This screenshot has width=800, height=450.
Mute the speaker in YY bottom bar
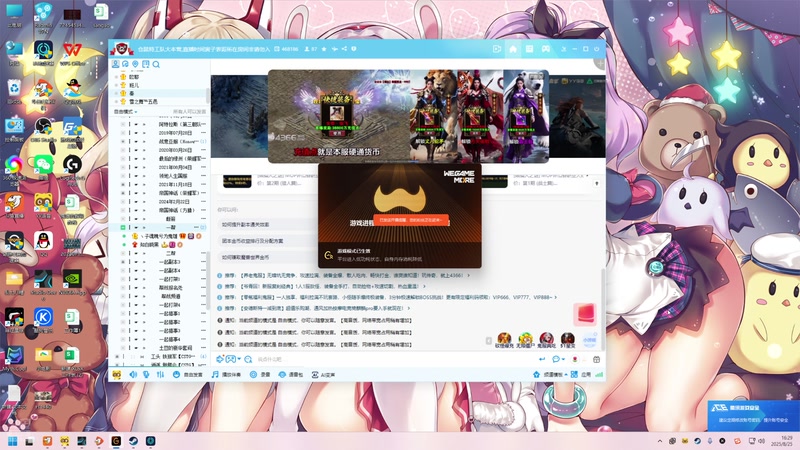tap(133, 374)
